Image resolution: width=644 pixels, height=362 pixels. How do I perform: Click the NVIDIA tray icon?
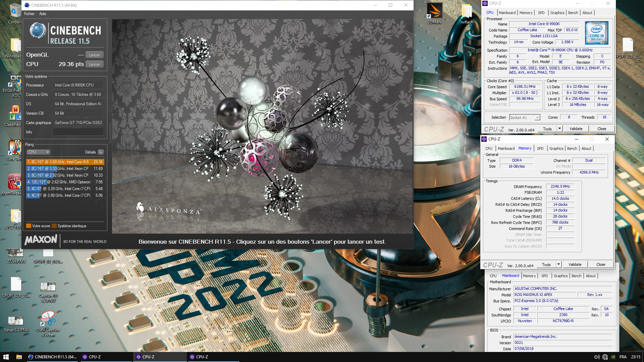[613, 357]
